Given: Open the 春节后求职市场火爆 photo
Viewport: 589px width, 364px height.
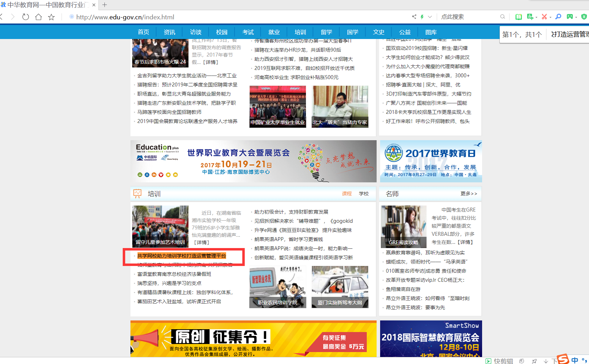Looking at the screenshot, I should (x=160, y=53).
